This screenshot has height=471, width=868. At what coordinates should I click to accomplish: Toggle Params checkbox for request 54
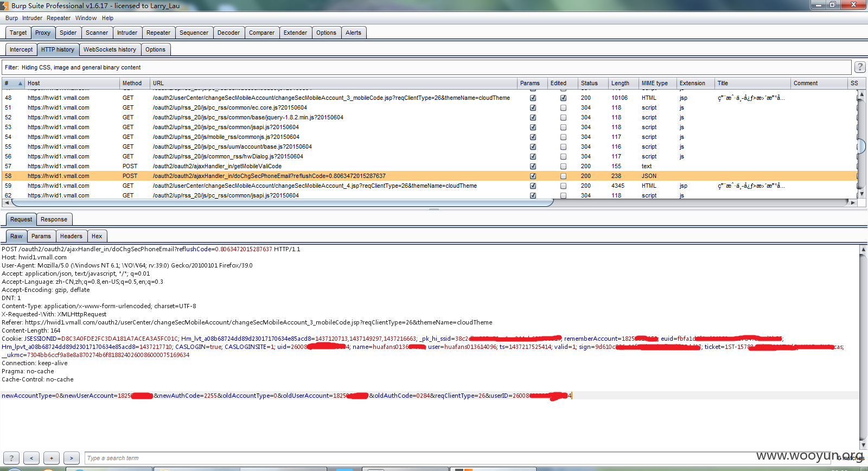[533, 137]
